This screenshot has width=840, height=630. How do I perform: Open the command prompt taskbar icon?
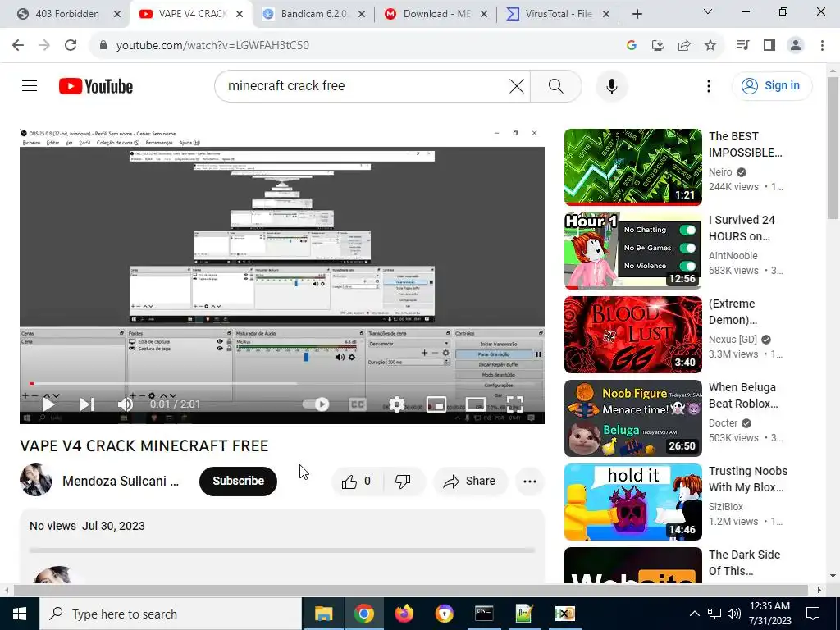(484, 614)
